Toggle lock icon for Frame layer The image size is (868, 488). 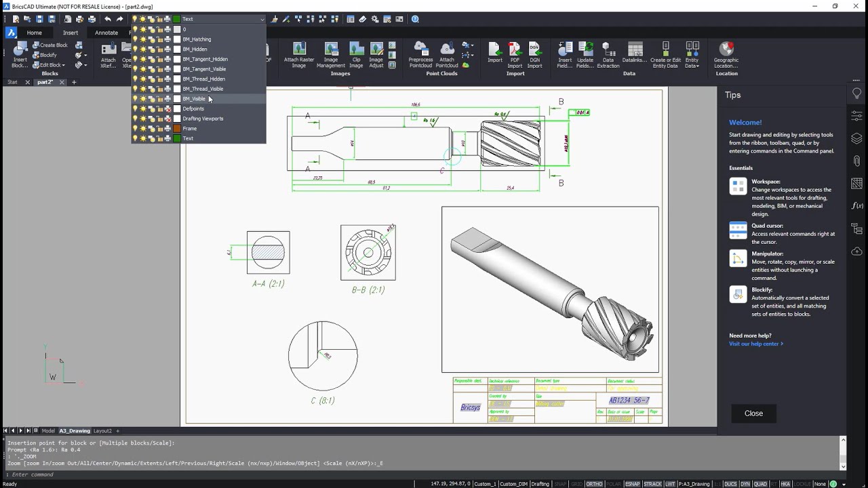[x=159, y=128]
